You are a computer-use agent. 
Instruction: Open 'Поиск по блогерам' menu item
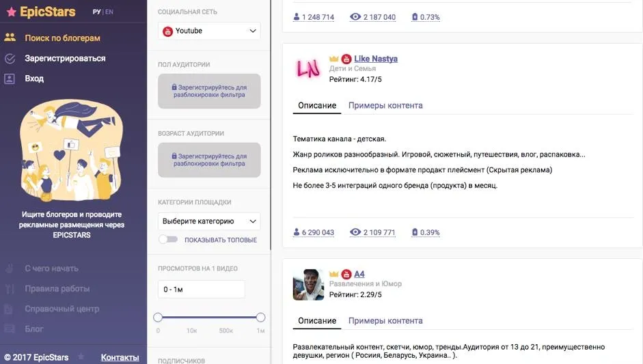click(x=62, y=38)
